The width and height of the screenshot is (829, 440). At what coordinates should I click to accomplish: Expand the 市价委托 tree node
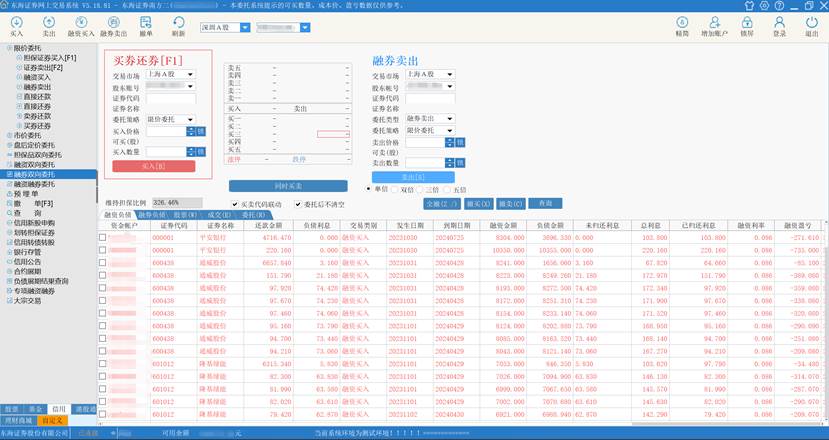(9, 135)
